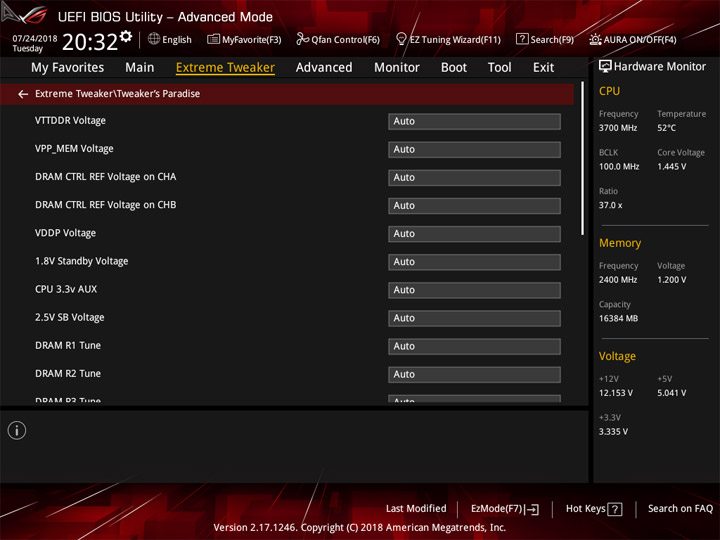Select the Exit tab

(x=543, y=68)
